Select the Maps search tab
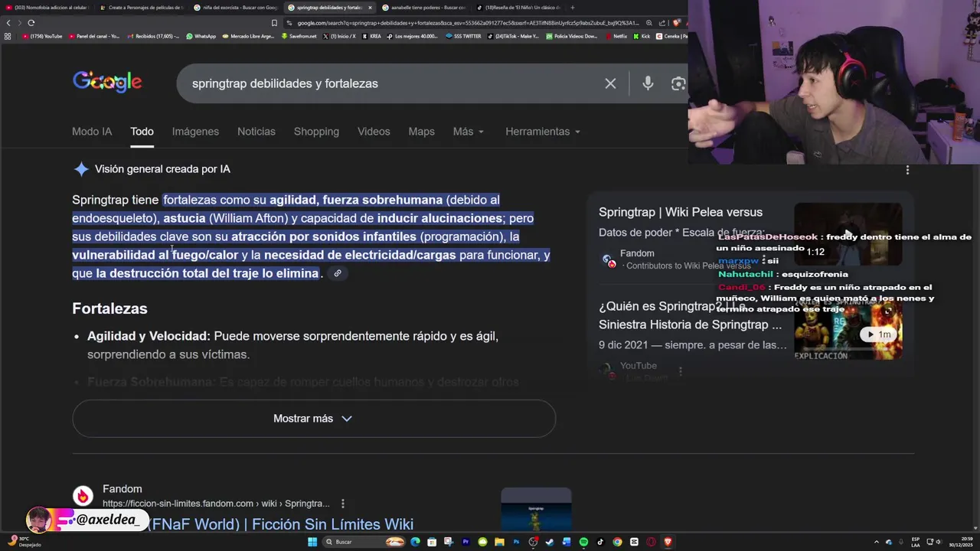 (x=421, y=132)
